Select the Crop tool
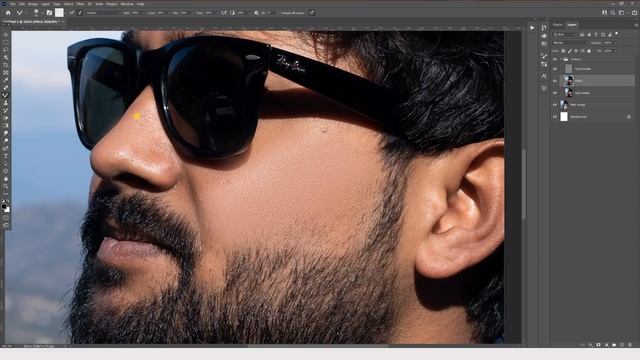Viewport: 640px width, 360px height. point(6,65)
